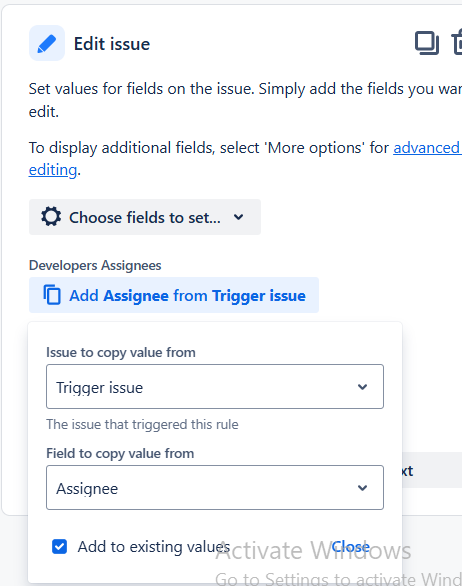462x586 pixels.
Task: Open the Choose fields to set menu
Action: [x=145, y=217]
